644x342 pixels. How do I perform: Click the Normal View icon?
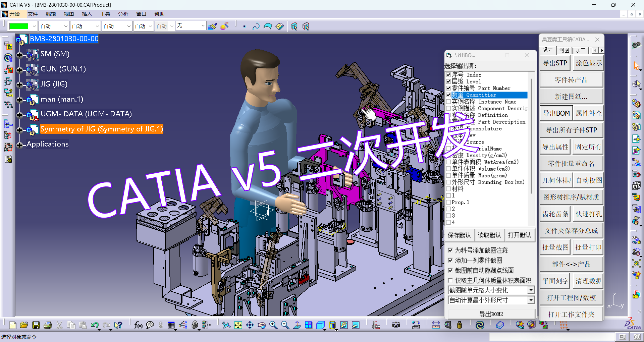tap(297, 325)
